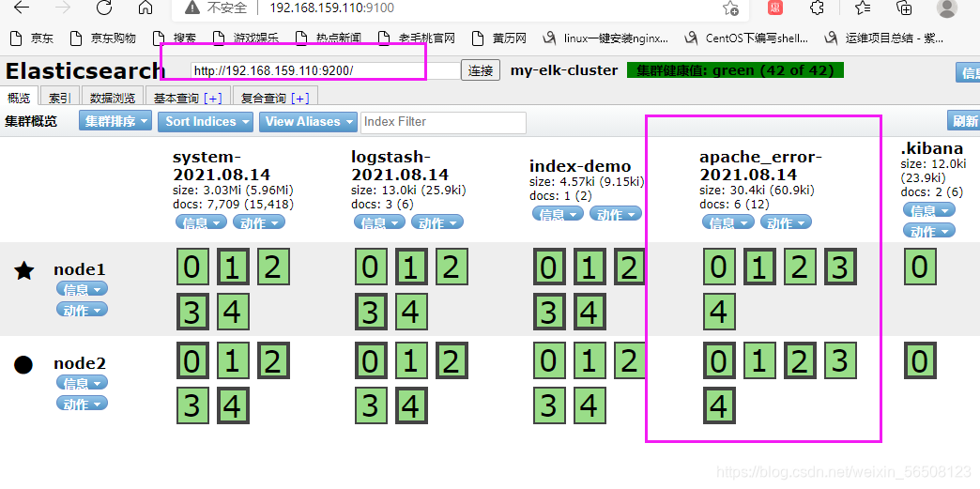Open the View Aliases dropdown
The height and width of the screenshot is (489, 980).
coord(308,121)
